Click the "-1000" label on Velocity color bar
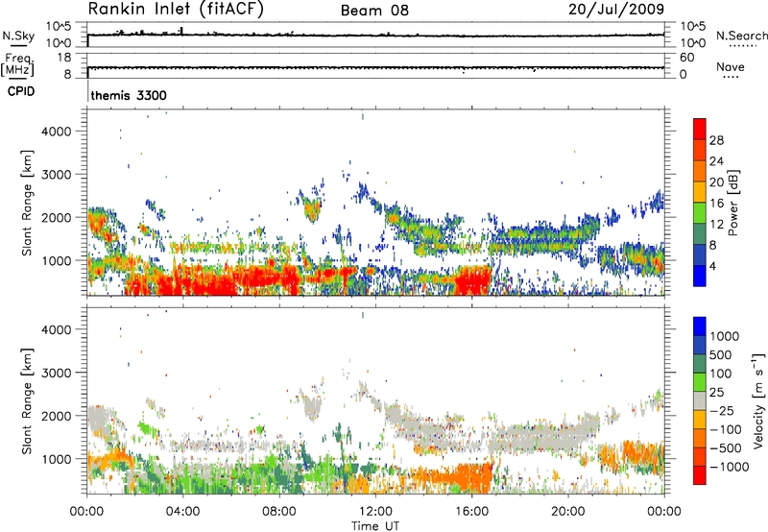This screenshot has width=768, height=532. [x=730, y=467]
